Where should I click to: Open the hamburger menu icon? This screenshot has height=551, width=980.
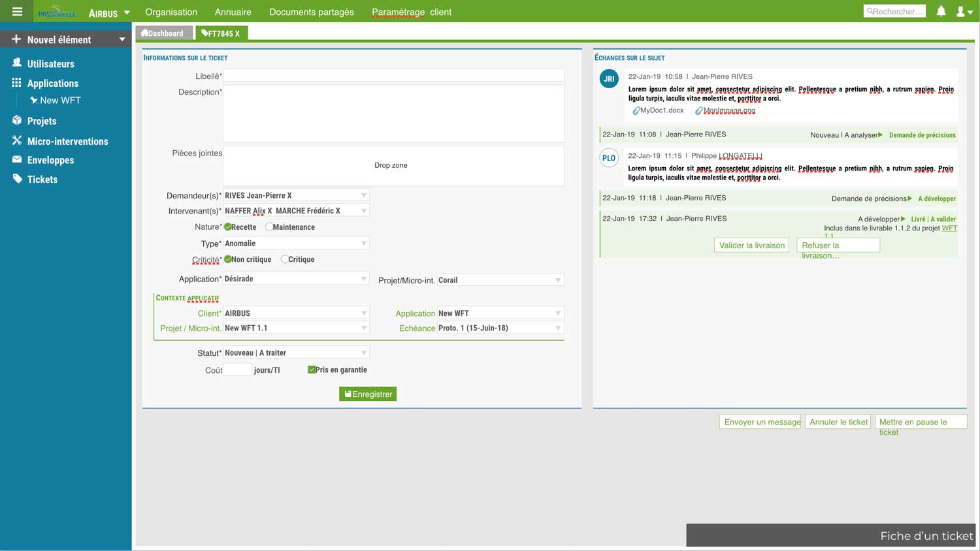pos(18,12)
